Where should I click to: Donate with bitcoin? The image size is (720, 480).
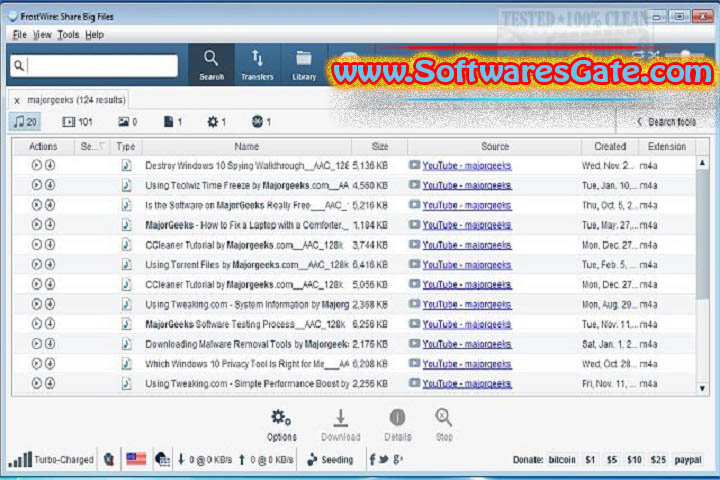click(x=562, y=460)
